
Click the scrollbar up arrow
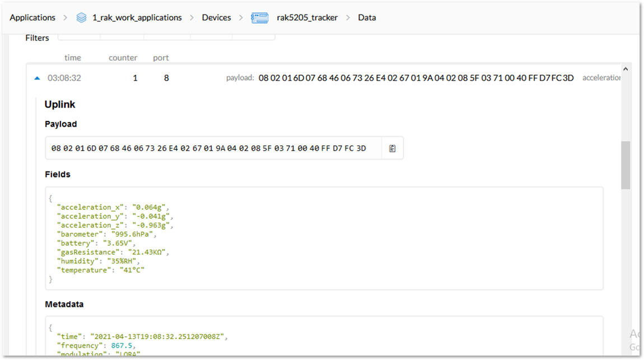(626, 69)
